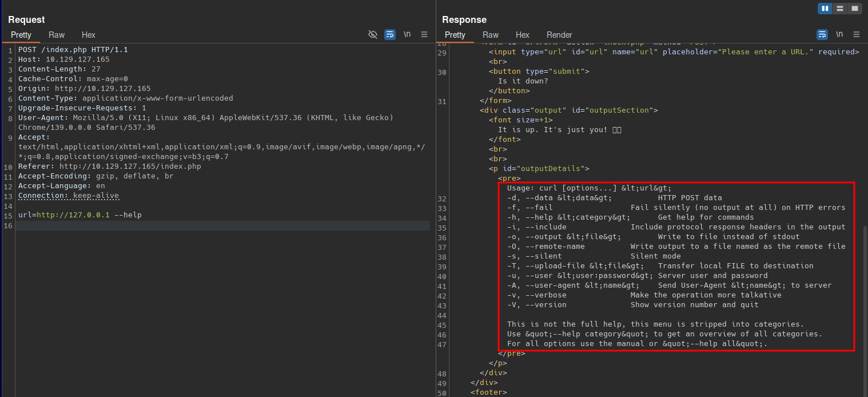Open the Request panel hamburger menu
This screenshot has height=397, width=868.
424,34
